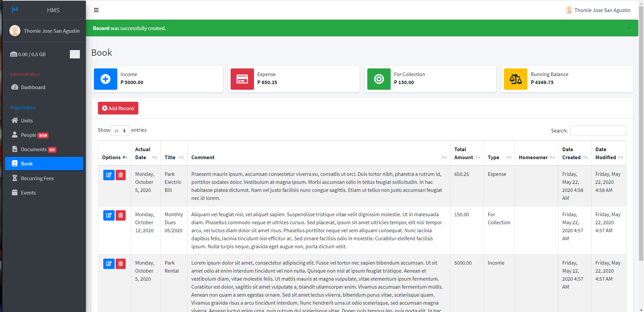Edit the Park Rental record

tap(109, 264)
